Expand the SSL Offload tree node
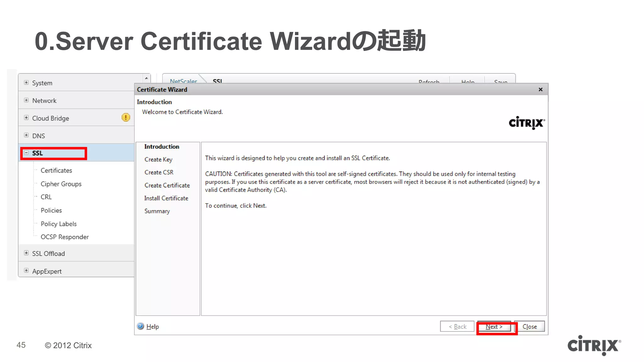Screen dimensions: 644x362 pyautogui.click(x=26, y=253)
